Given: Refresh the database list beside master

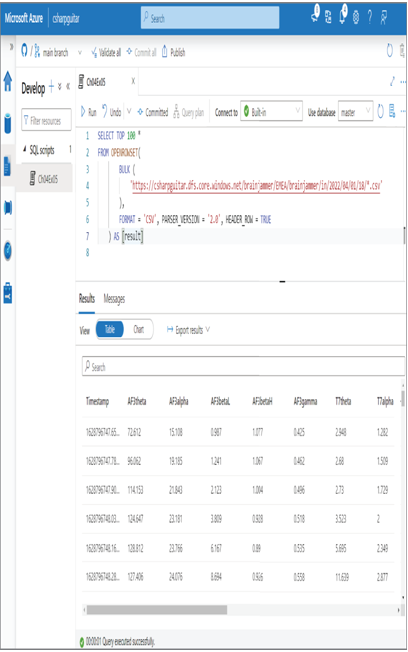Looking at the screenshot, I should coord(381,111).
